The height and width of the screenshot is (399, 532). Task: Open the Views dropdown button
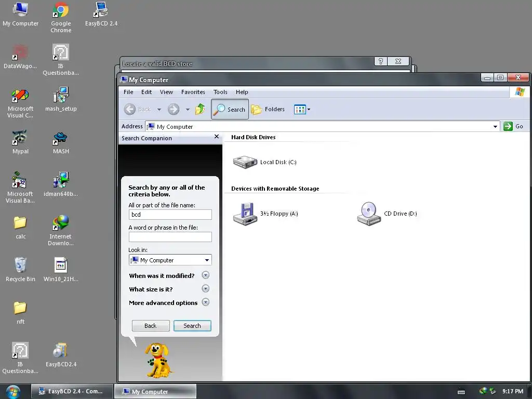pos(302,110)
